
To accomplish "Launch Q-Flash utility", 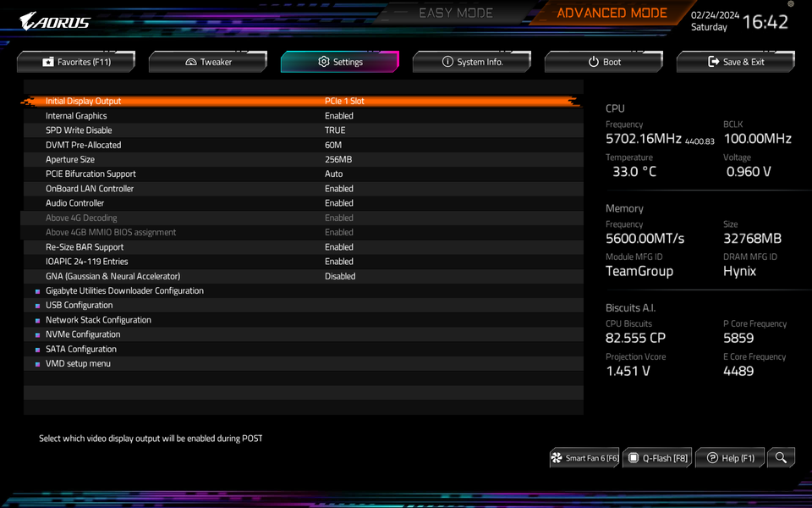I will pos(658,458).
